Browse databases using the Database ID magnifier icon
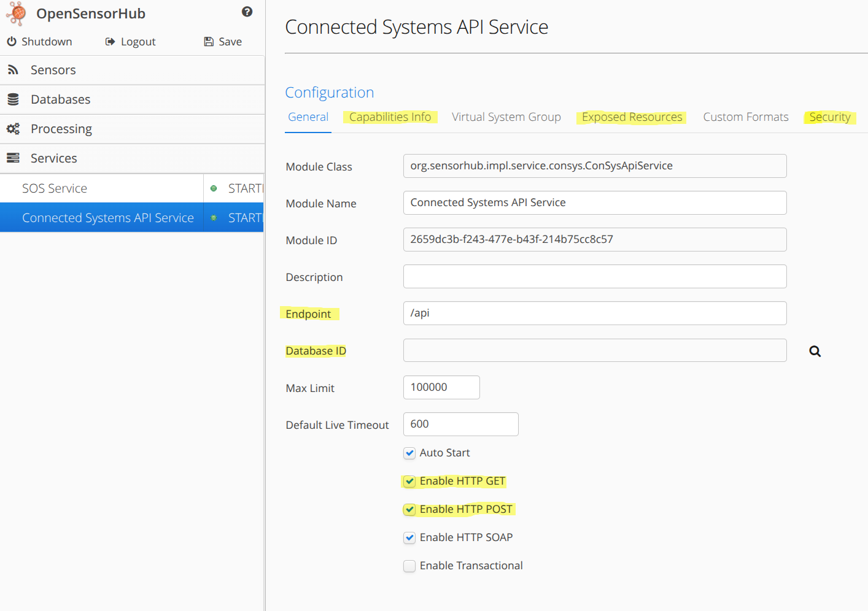Viewport: 868px width, 611px height. (x=815, y=351)
